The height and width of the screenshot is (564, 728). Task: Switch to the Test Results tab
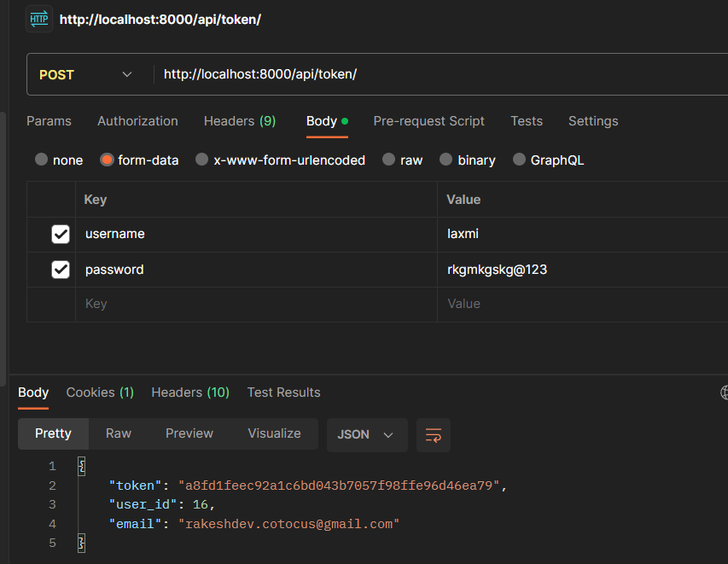(x=283, y=392)
